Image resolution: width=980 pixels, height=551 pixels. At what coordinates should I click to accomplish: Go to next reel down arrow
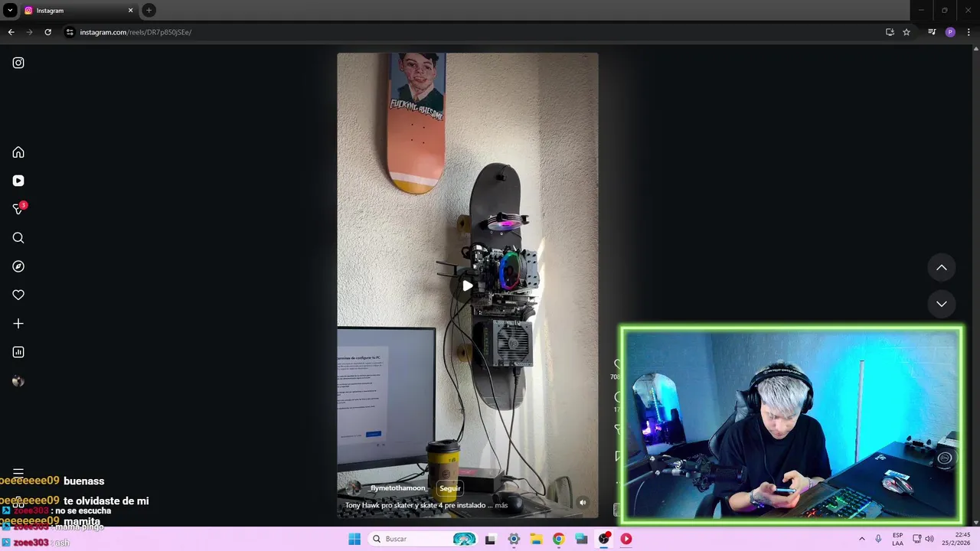pyautogui.click(x=942, y=304)
